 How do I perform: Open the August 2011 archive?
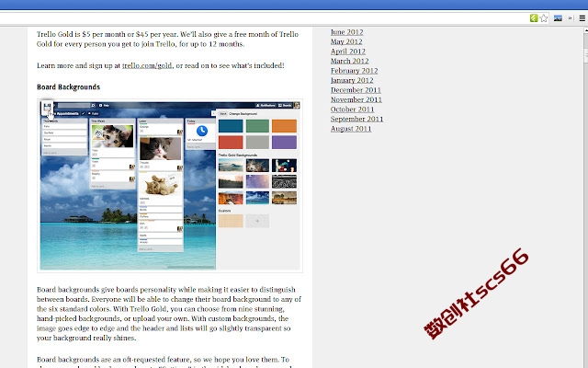pyautogui.click(x=351, y=129)
